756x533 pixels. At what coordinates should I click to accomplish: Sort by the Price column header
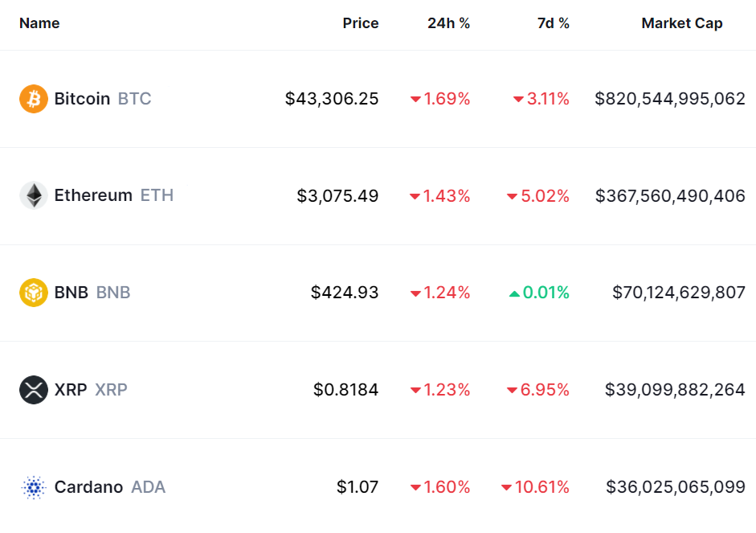(x=361, y=23)
